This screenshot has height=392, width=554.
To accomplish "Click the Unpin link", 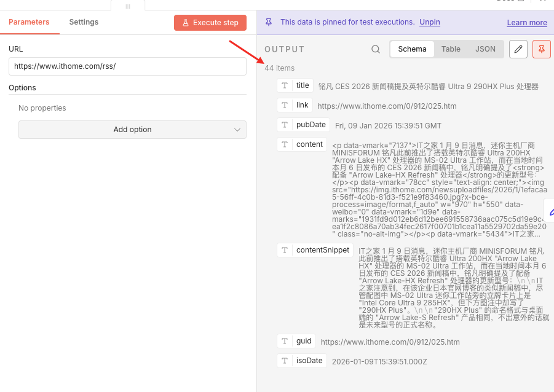I will click(x=430, y=22).
